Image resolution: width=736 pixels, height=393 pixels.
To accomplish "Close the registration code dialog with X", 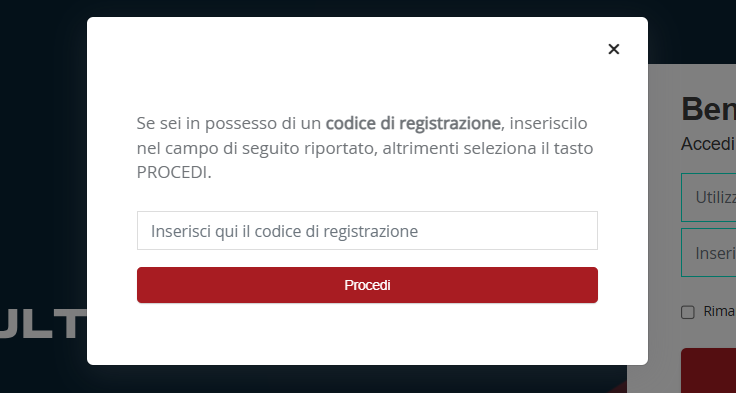I will [613, 49].
